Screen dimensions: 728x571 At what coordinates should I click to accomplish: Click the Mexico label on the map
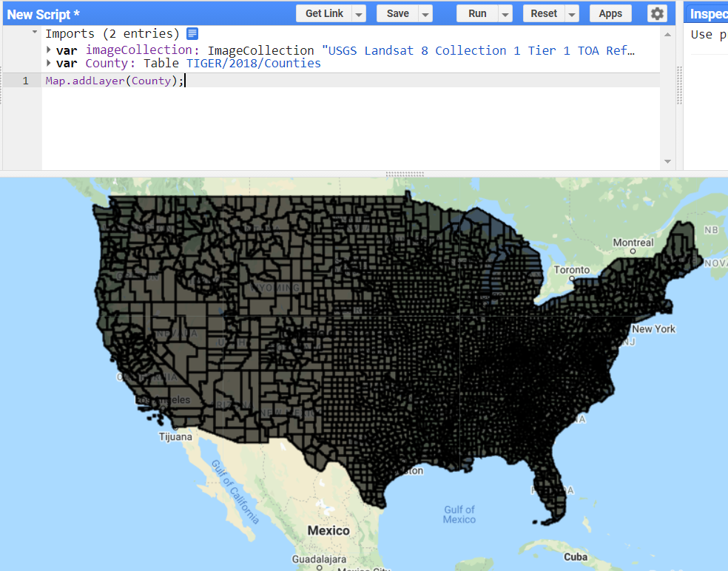coord(328,530)
